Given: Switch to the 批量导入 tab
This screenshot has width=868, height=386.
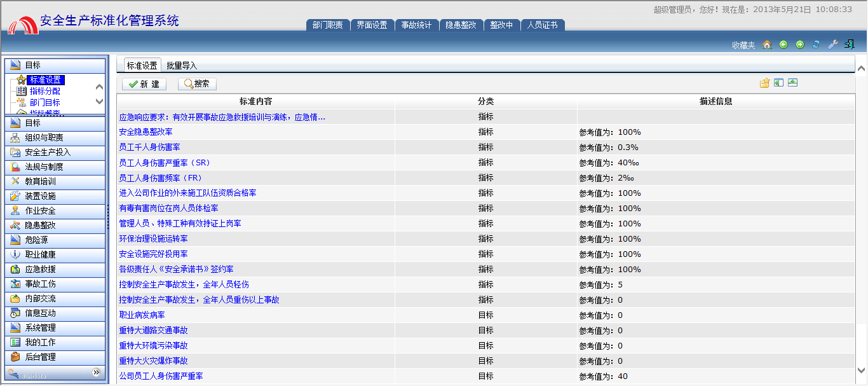Looking at the screenshot, I should pyautogui.click(x=182, y=65).
